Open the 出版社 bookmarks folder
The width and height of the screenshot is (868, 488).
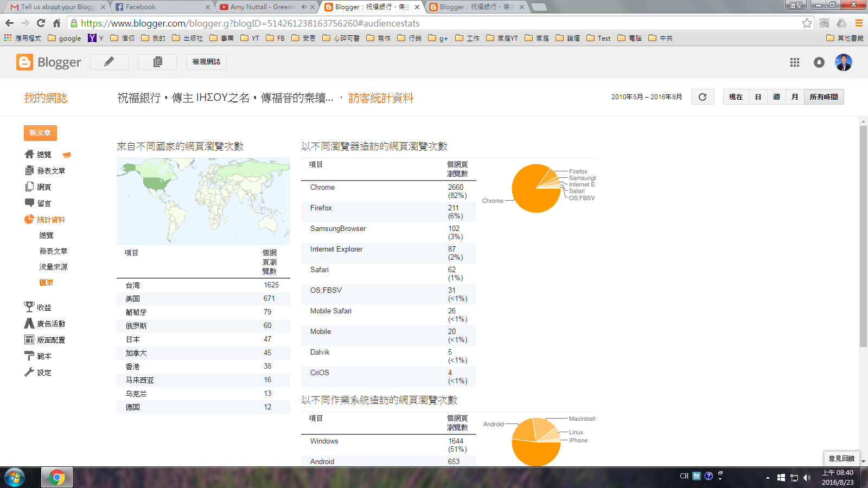coord(187,38)
